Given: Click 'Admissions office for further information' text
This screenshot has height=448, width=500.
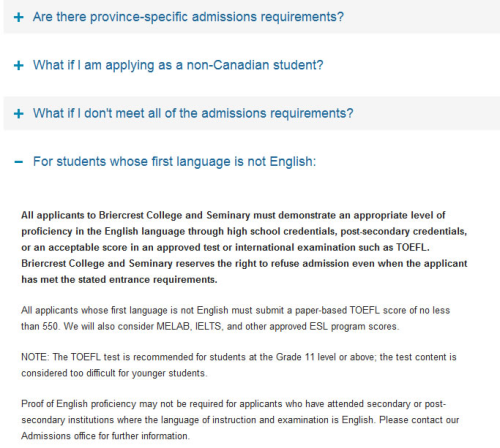Looking at the screenshot, I should pyautogui.click(x=105, y=436).
